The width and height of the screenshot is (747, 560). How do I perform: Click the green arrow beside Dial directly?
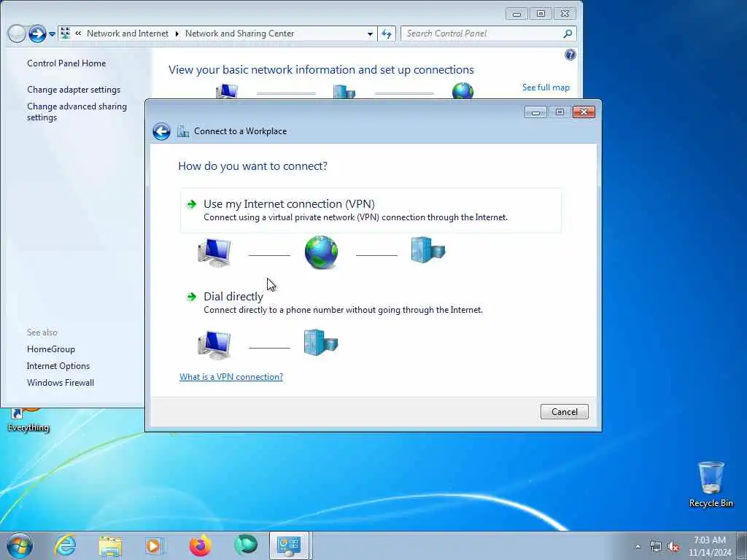click(x=192, y=297)
